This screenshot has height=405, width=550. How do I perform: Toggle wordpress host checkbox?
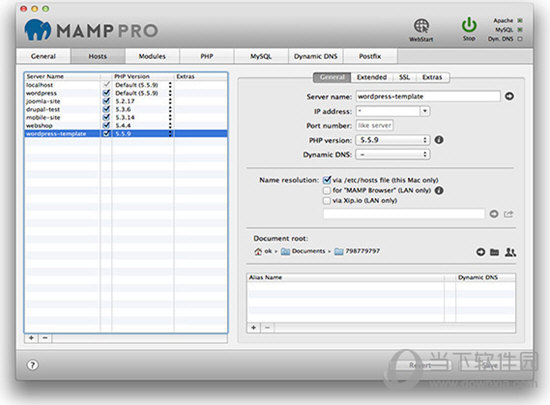pos(106,93)
